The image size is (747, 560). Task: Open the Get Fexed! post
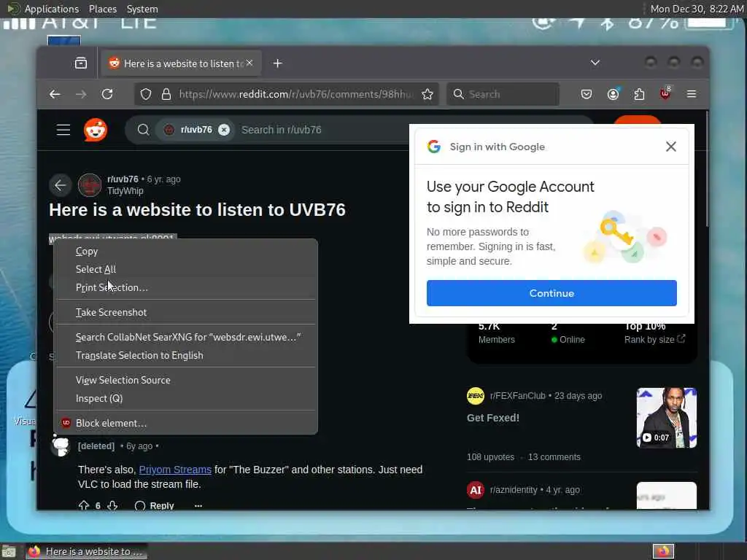click(x=493, y=418)
